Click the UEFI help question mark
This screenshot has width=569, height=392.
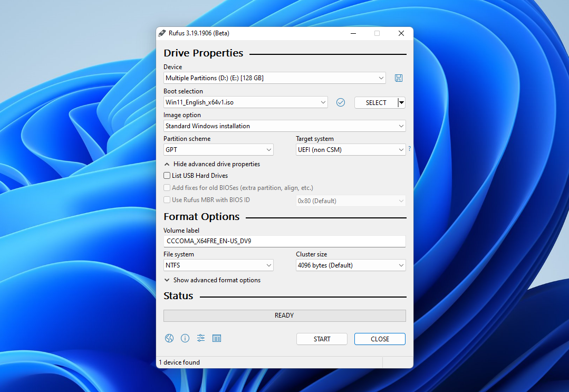pos(409,149)
